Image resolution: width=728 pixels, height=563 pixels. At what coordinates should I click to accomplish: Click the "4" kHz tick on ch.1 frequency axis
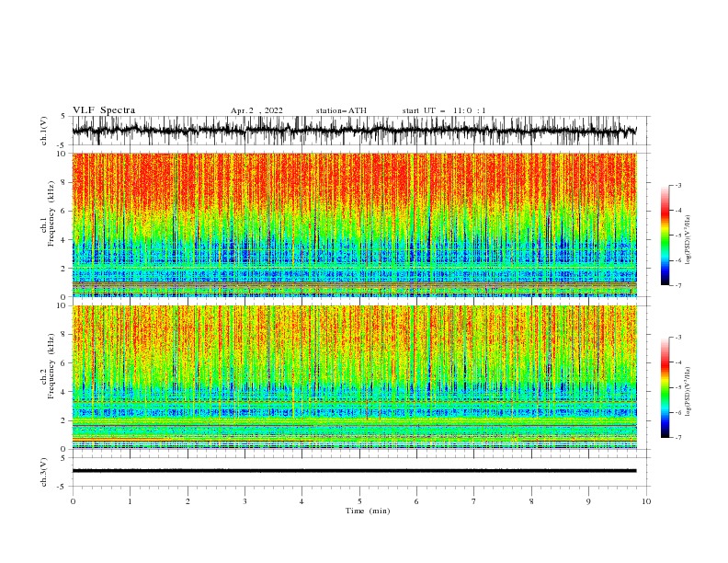(x=63, y=240)
